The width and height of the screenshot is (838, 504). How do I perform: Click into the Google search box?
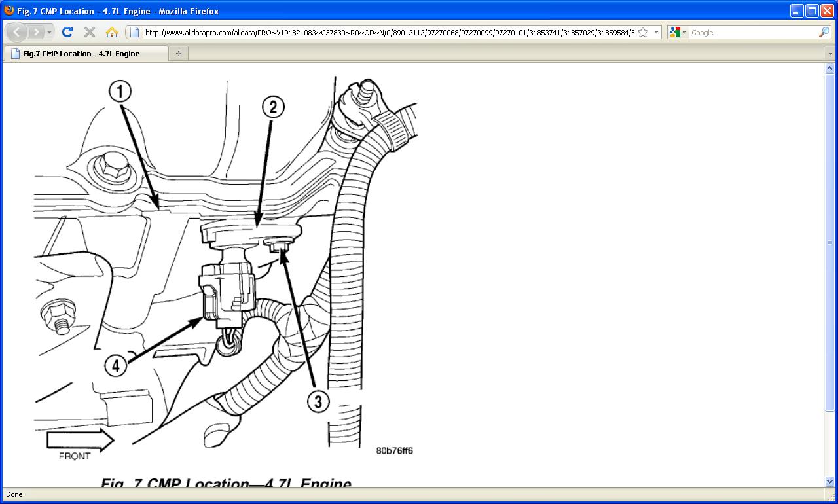753,32
